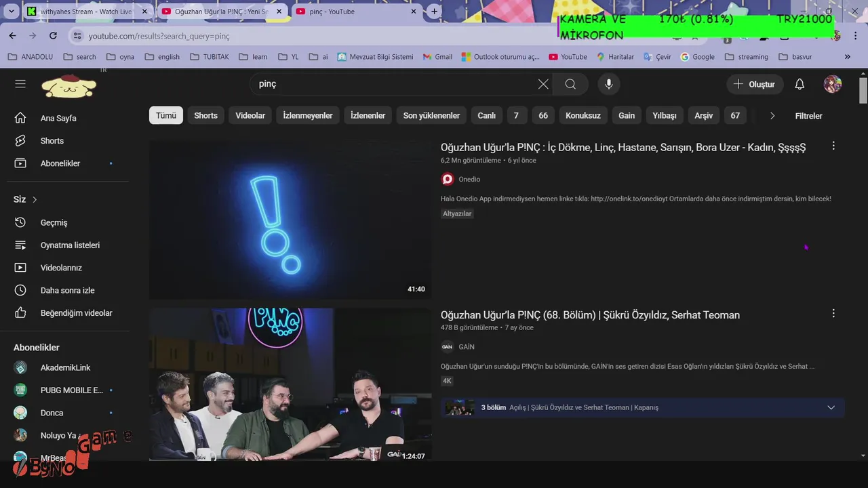Screen dimensions: 868x488
Task: Open options menu for 68. Bölüm video
Action: click(833, 314)
